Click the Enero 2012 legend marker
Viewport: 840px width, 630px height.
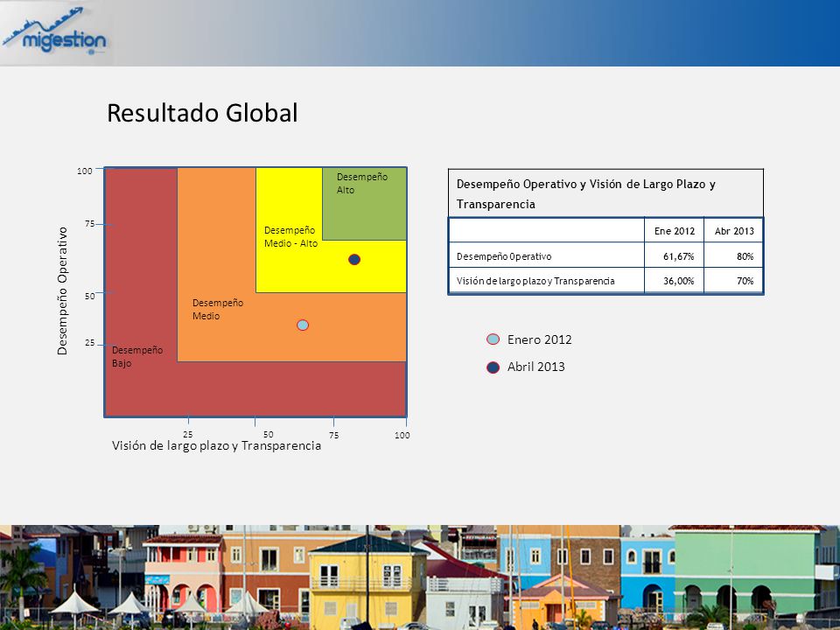click(x=493, y=339)
